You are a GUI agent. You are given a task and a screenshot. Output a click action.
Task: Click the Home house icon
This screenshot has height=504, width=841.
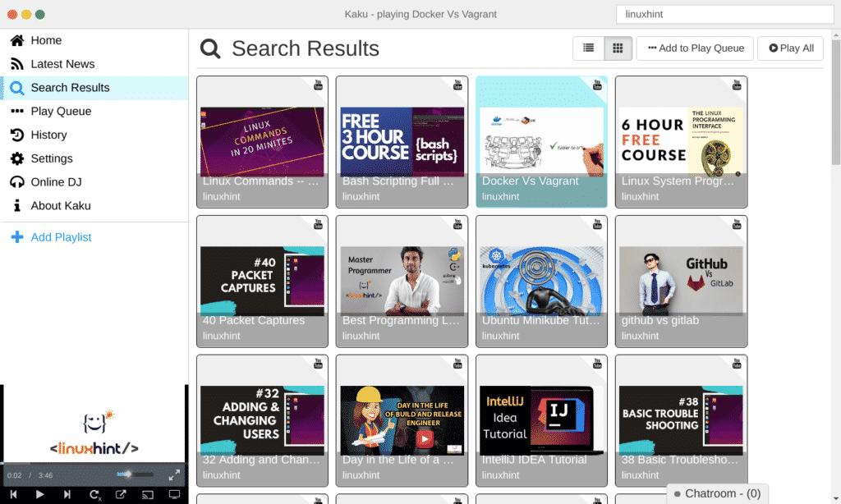tap(17, 40)
